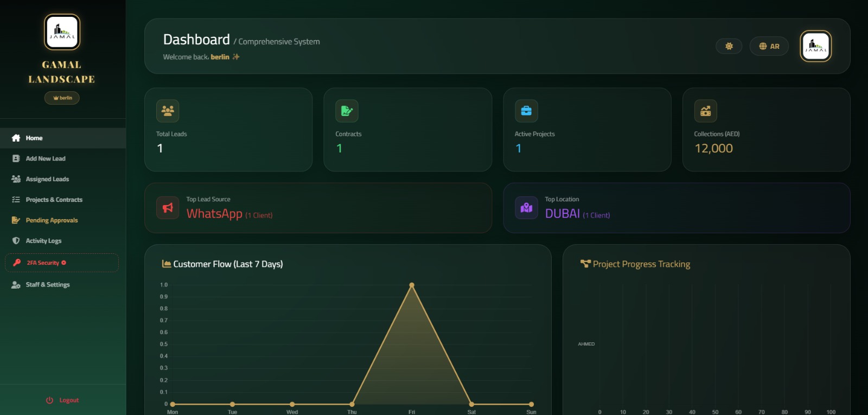Click the Active Projects label

[535, 134]
